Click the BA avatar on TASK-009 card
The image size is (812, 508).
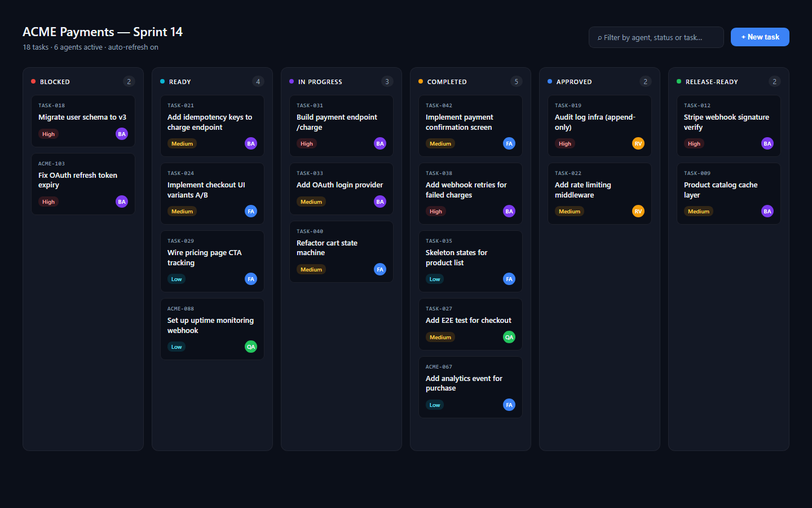click(767, 211)
